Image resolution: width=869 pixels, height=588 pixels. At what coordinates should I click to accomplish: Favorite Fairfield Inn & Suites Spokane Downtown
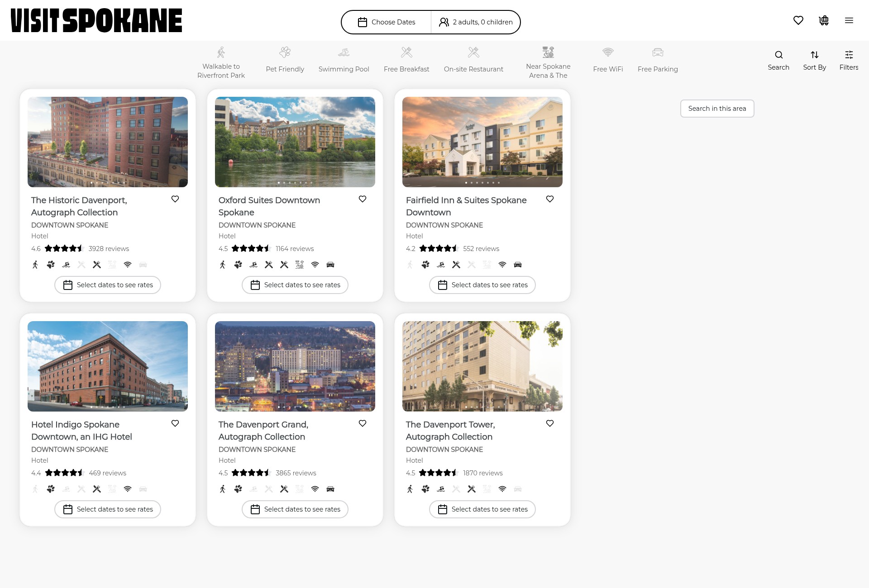pyautogui.click(x=550, y=199)
